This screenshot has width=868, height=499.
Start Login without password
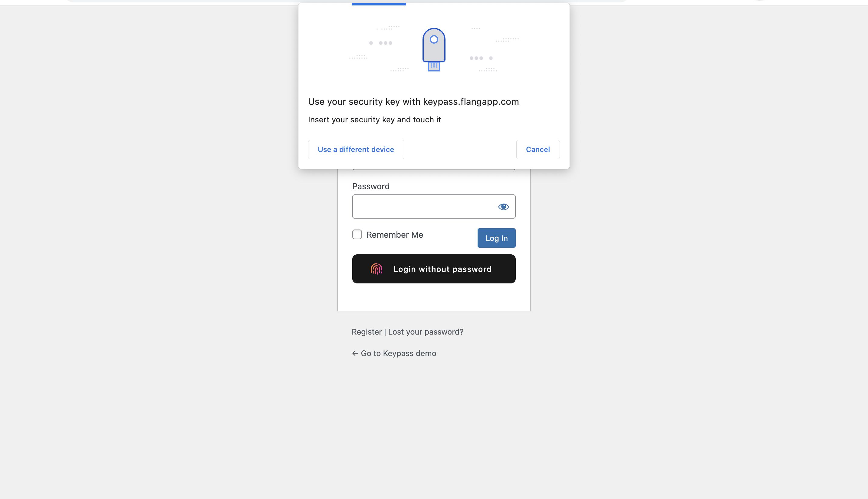[x=434, y=269]
